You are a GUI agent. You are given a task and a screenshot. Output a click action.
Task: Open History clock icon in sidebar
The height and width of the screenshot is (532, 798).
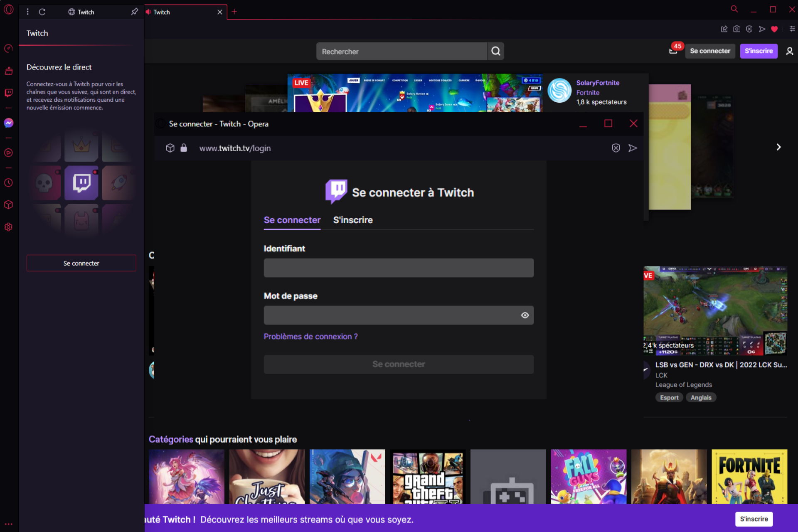[x=9, y=183]
